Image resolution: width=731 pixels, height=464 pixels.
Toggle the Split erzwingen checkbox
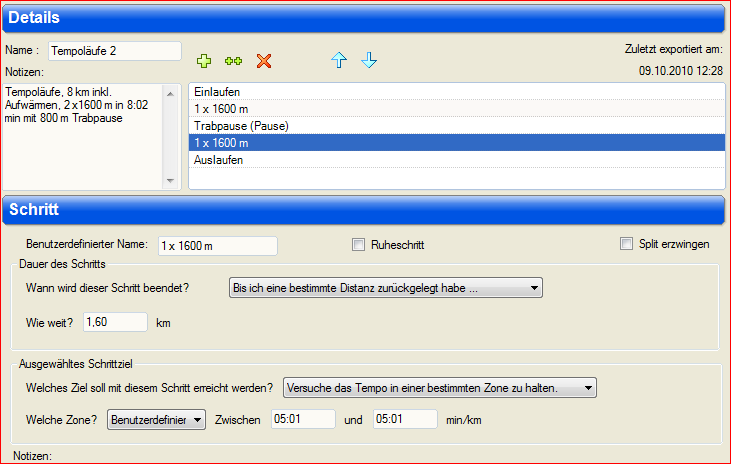pos(627,244)
